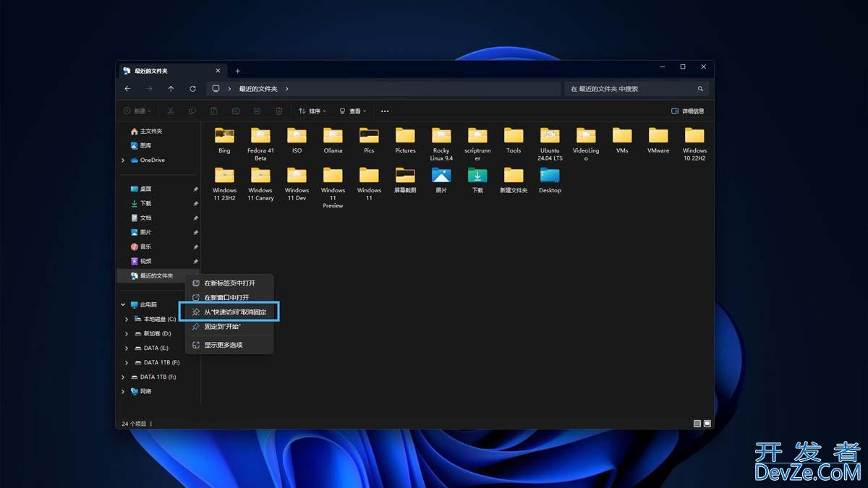
Task: Choose 在新标签页中打开 from context menu
Action: [x=229, y=283]
